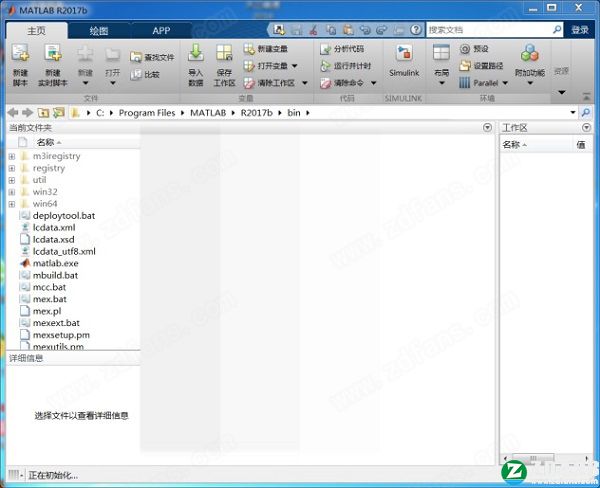Click the Import Data (导入数据) icon
Image resolution: width=600 pixels, height=488 pixels.
click(x=196, y=52)
